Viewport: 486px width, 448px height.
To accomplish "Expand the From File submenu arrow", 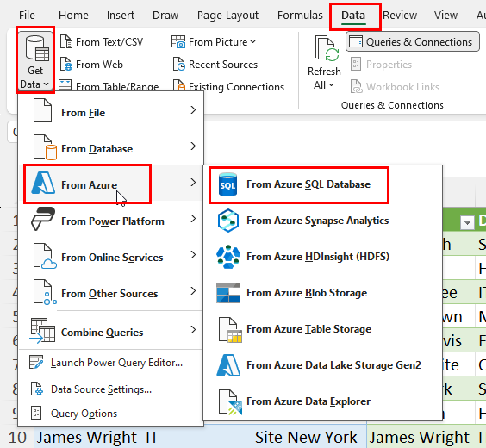I will click(193, 110).
